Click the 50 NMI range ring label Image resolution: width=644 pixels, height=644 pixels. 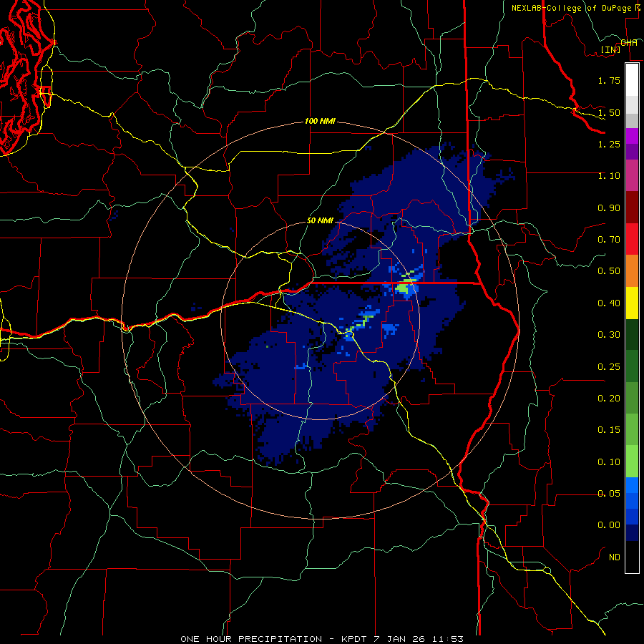320,220
